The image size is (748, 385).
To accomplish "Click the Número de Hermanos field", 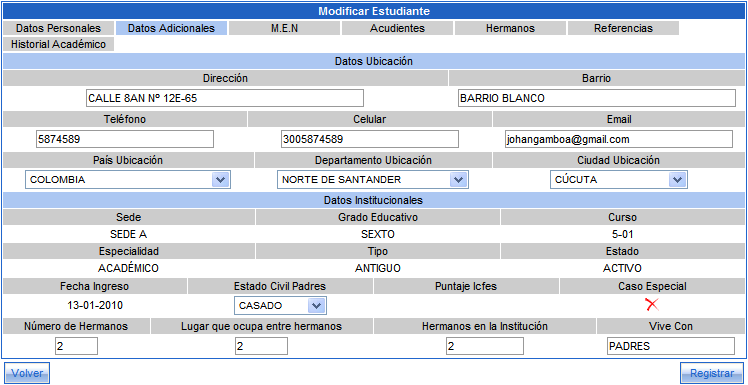I will [x=76, y=346].
